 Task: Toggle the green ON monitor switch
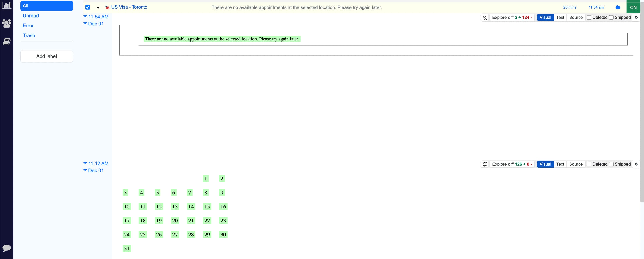633,7
